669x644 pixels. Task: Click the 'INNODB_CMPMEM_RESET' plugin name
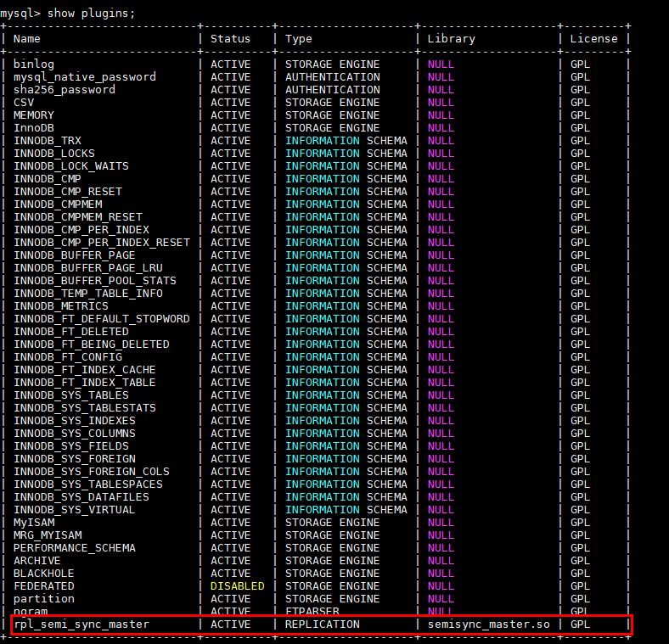coord(77,217)
